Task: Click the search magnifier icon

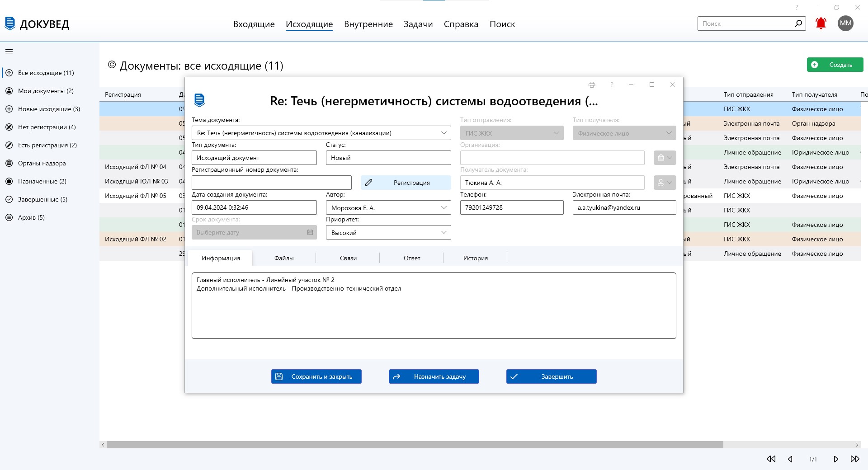Action: (x=798, y=23)
